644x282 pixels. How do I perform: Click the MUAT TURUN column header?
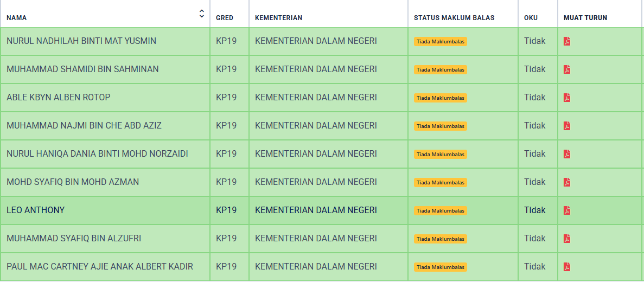[585, 18]
